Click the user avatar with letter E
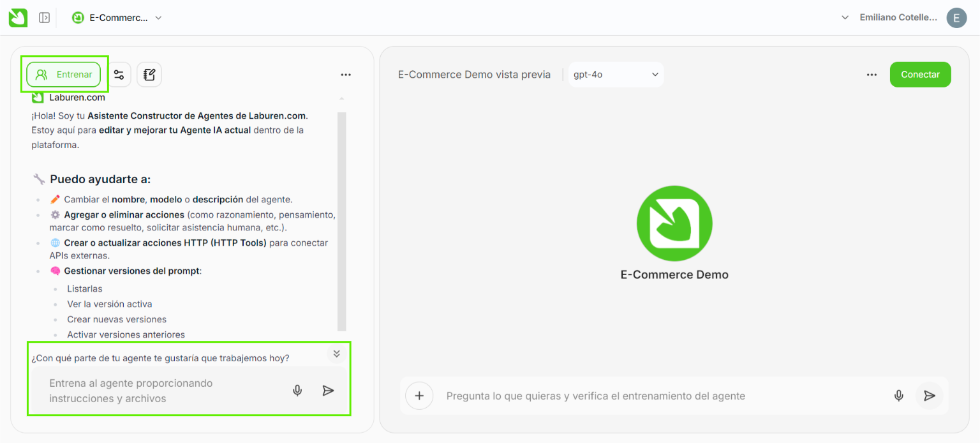 tap(956, 18)
